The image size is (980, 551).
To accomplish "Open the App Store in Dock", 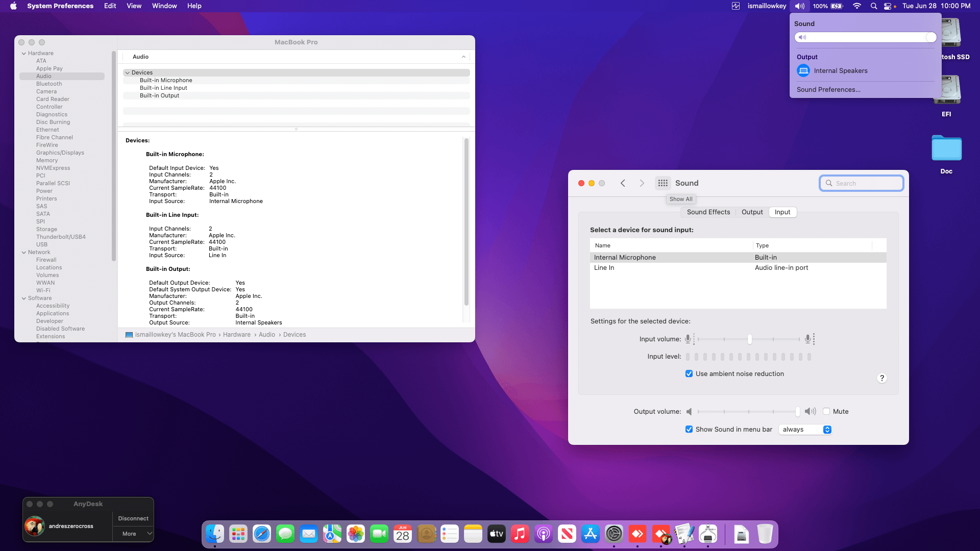I will point(591,534).
